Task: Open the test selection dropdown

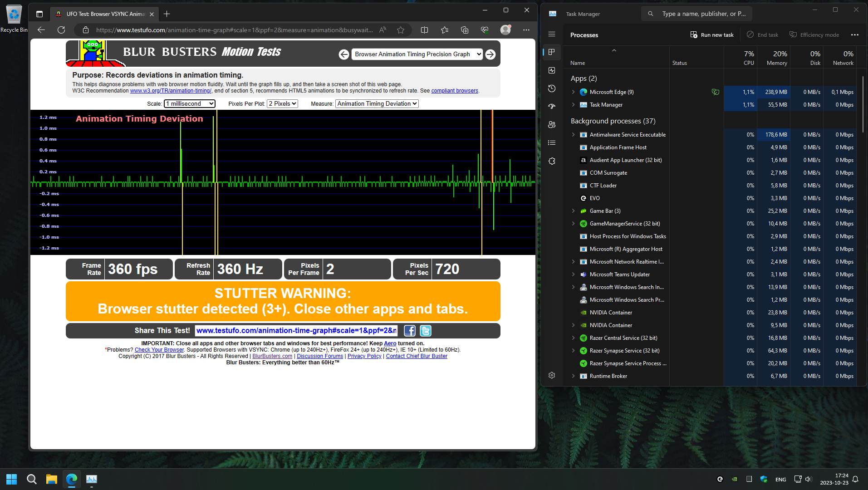Action: 417,54
